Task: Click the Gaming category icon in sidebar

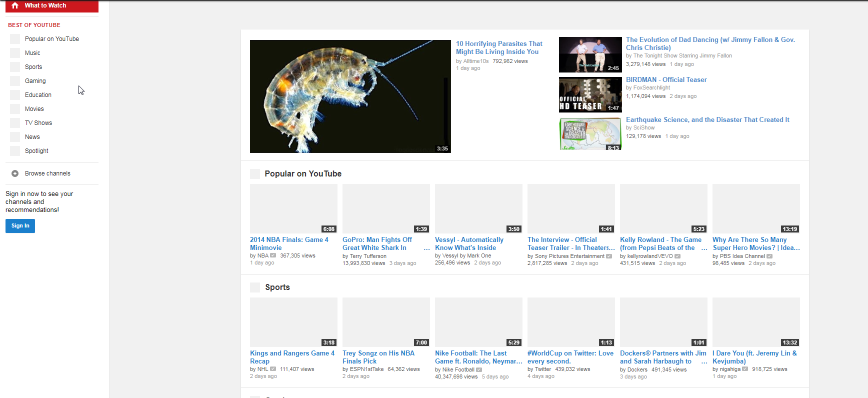Action: click(x=15, y=81)
